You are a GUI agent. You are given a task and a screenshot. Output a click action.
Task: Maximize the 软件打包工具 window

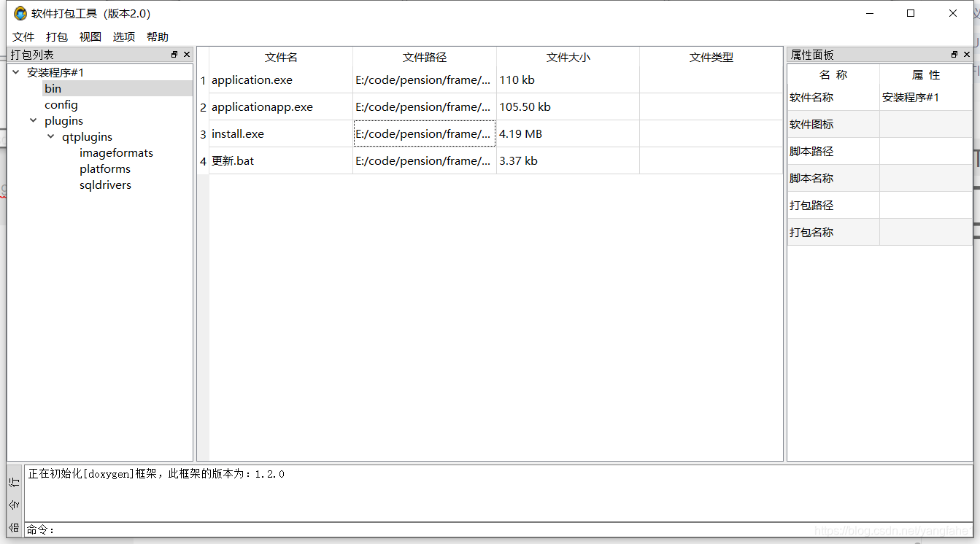[911, 13]
